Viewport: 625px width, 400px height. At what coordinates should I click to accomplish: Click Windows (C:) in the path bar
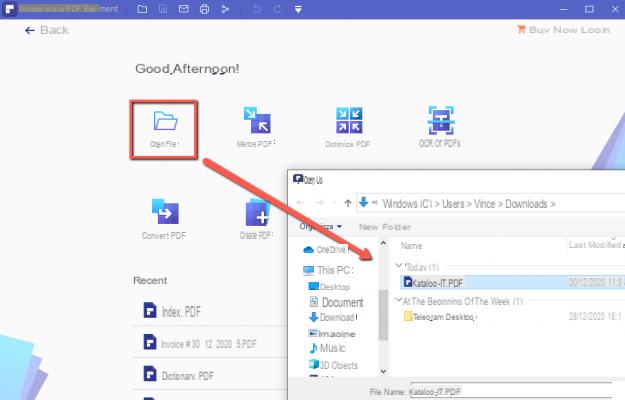tap(407, 204)
